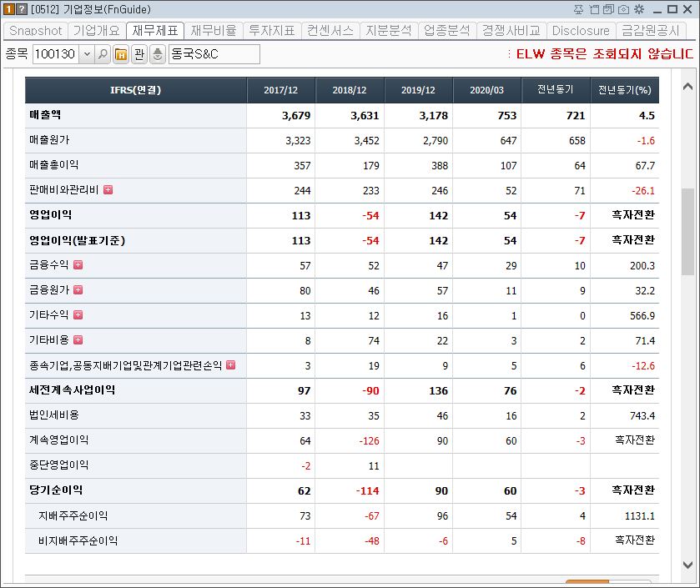Image resolution: width=700 pixels, height=588 pixels.
Task: Click the user silhouette icon before stock name
Action: (x=157, y=53)
